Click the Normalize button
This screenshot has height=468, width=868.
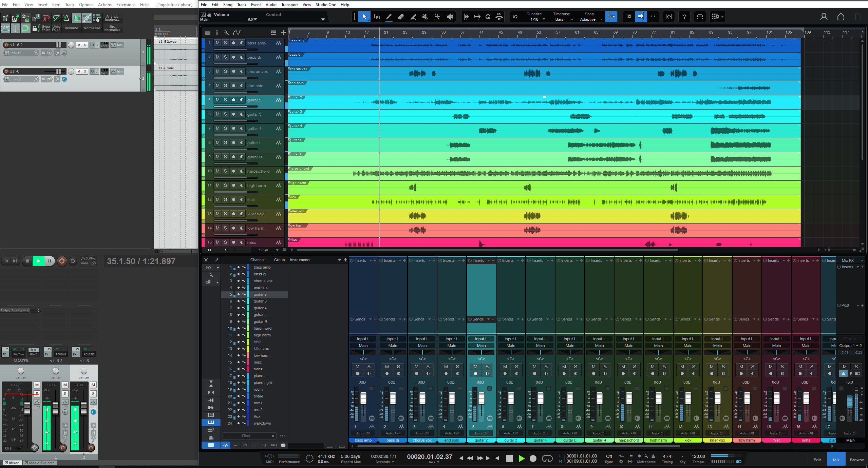pyautogui.click(x=92, y=28)
